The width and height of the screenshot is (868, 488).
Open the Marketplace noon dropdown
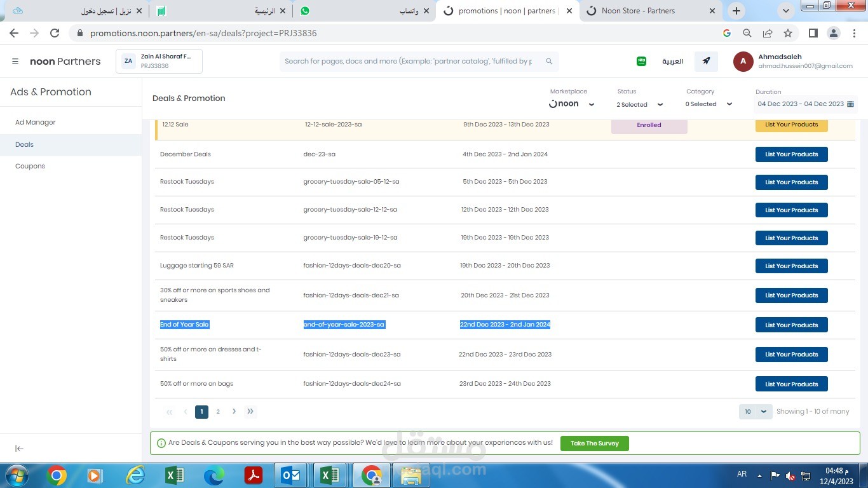point(572,104)
